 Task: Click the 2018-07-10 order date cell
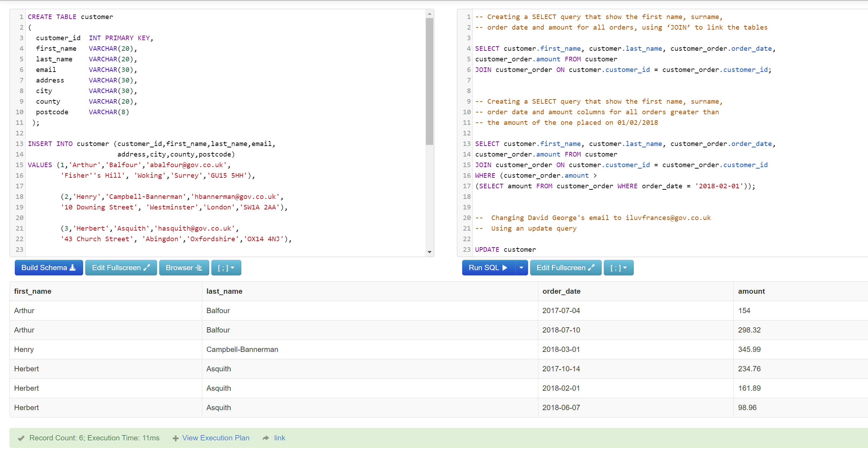tap(636, 330)
